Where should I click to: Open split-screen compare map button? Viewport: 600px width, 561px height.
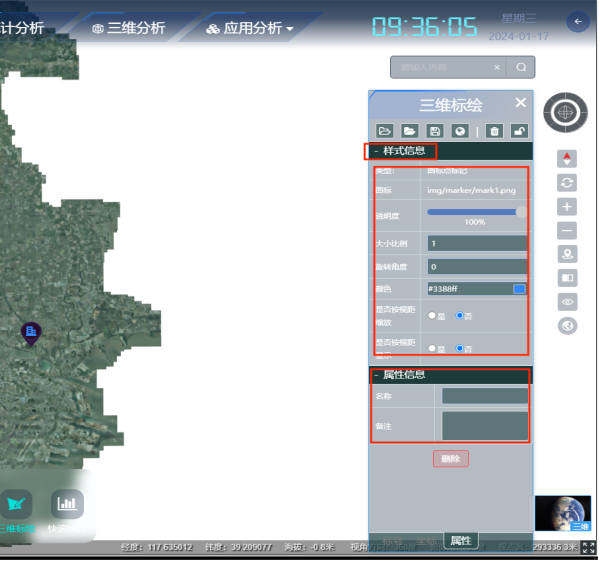[x=567, y=278]
